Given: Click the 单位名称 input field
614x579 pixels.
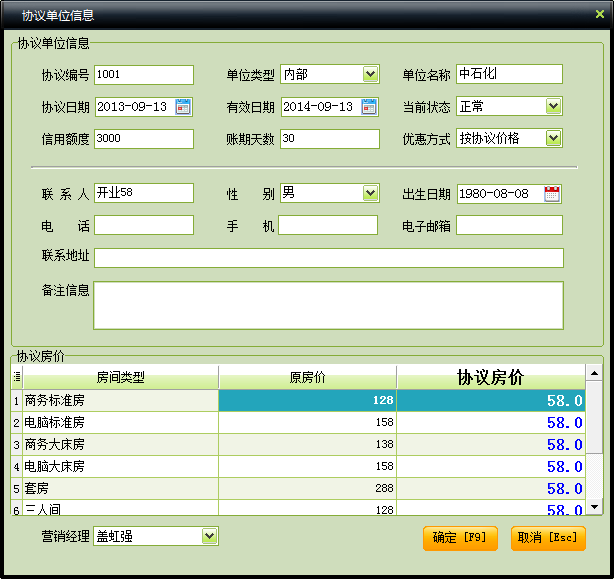Looking at the screenshot, I should click(x=509, y=74).
